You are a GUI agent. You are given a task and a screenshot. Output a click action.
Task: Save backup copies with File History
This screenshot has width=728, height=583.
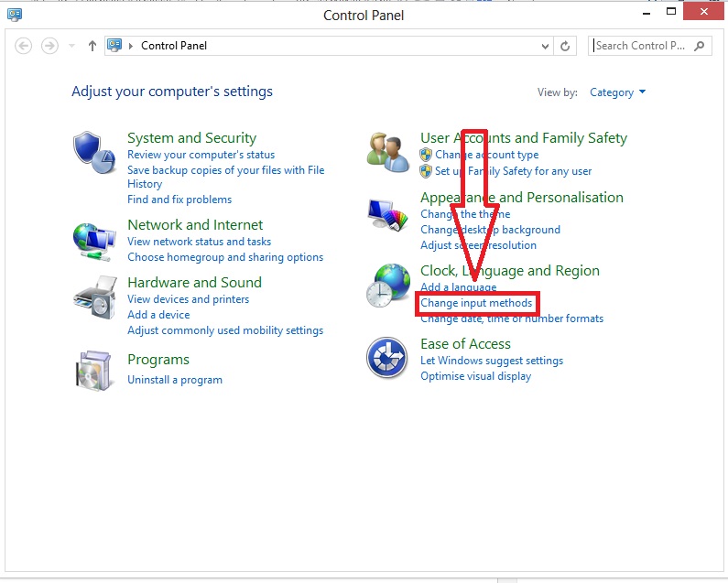[x=225, y=177]
